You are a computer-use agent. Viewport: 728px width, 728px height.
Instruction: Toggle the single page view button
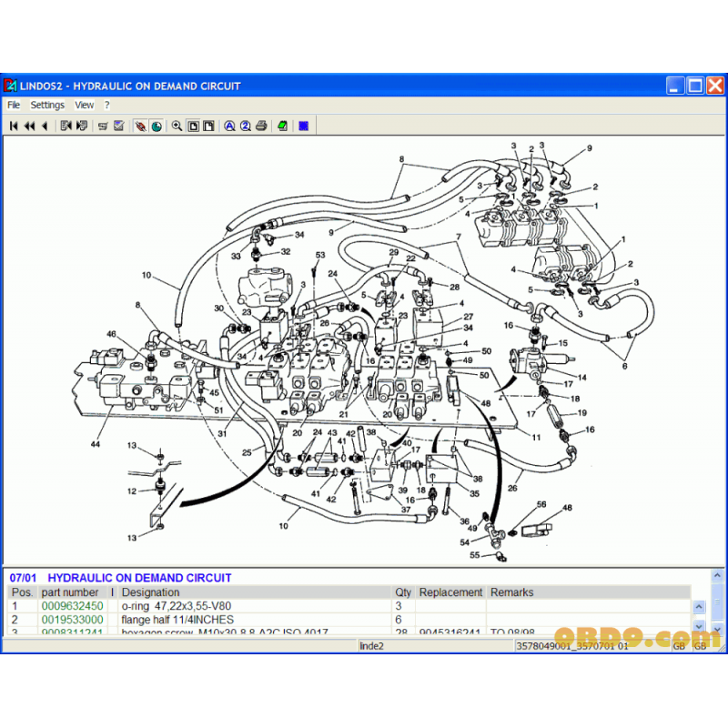[x=193, y=126]
